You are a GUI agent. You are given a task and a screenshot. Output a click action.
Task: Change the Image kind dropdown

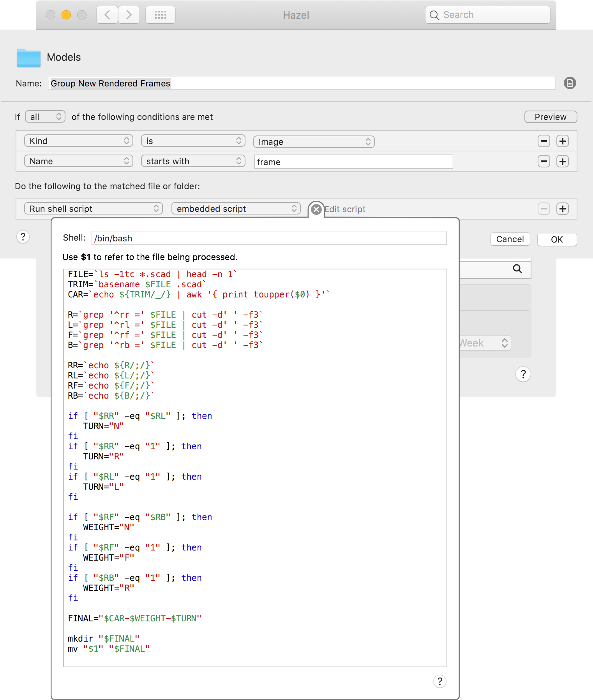314,142
